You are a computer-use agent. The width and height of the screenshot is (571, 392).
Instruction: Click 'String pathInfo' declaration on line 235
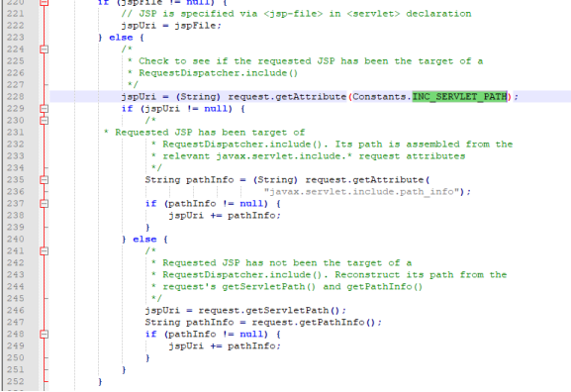tap(189, 180)
